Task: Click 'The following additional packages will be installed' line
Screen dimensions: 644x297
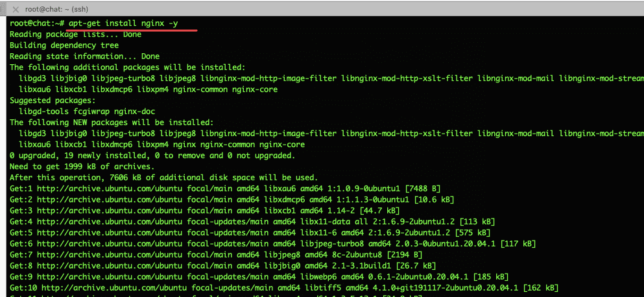Action: coord(127,67)
